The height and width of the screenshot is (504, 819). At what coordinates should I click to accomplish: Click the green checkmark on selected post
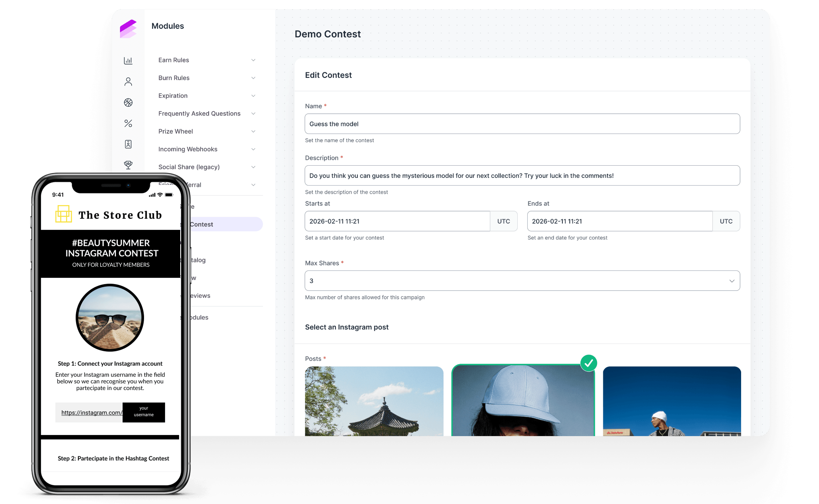point(589,363)
